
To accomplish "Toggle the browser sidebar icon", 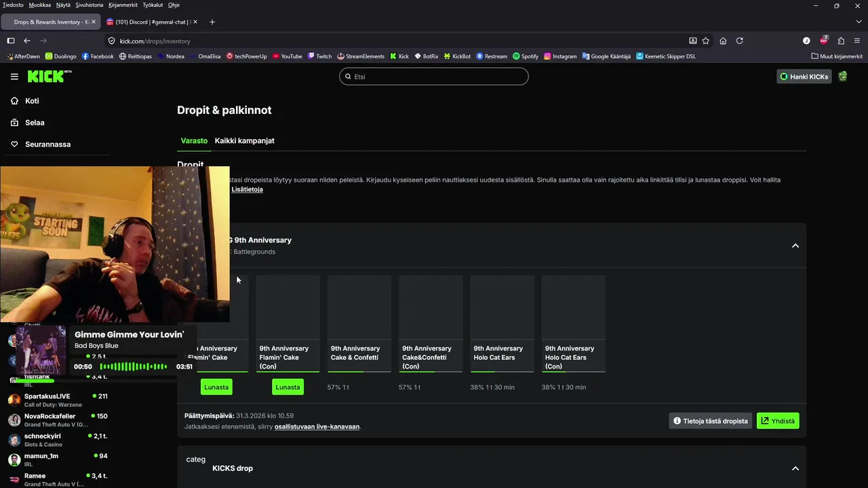I will point(11,41).
